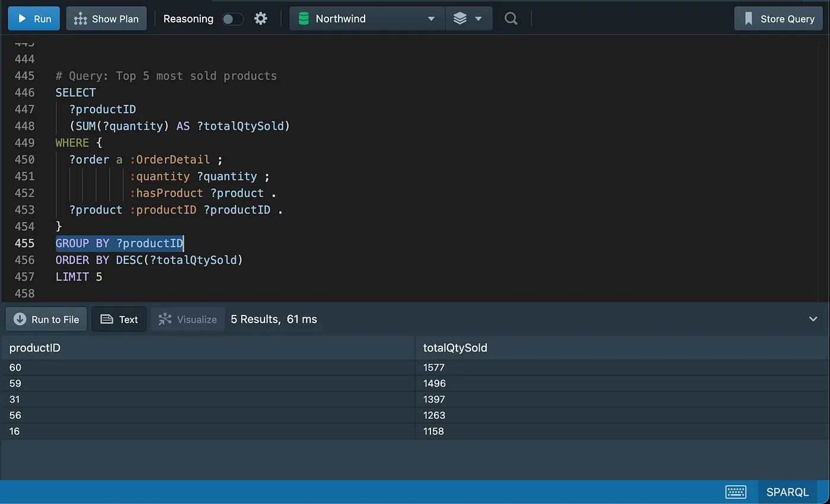Click the SUM(?quantity) expression line

(180, 126)
